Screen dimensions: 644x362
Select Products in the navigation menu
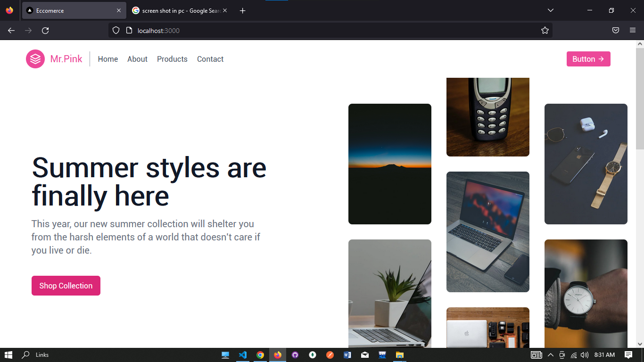(172, 59)
